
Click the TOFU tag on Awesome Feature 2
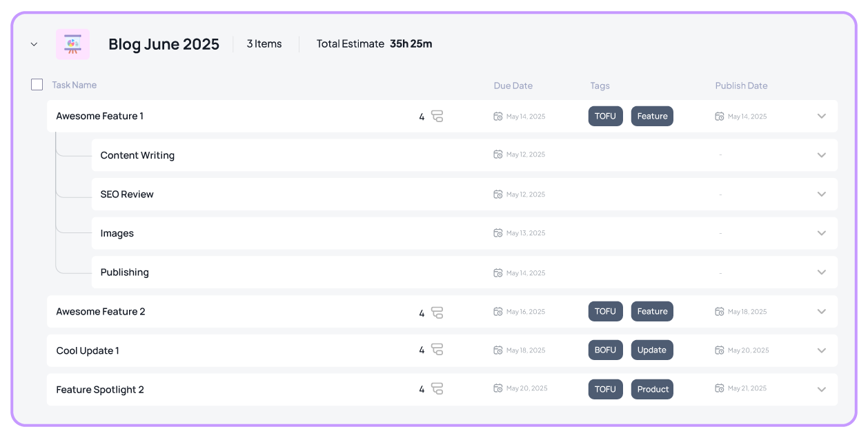click(x=606, y=312)
